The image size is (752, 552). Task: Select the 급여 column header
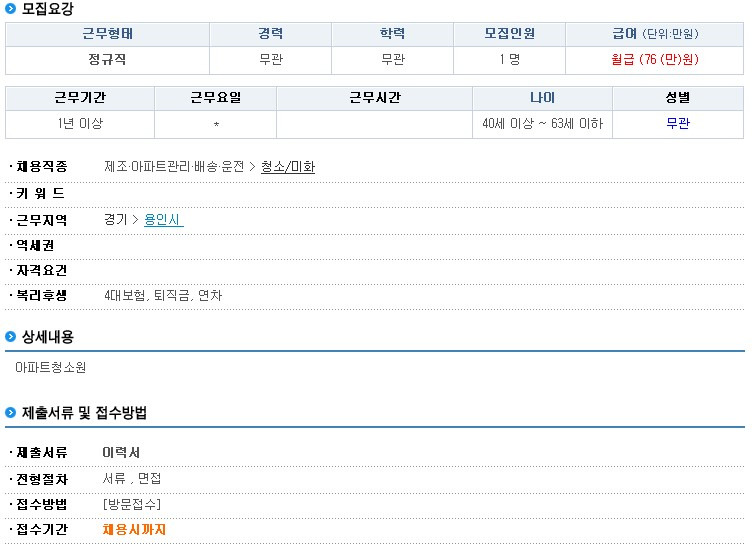654,33
